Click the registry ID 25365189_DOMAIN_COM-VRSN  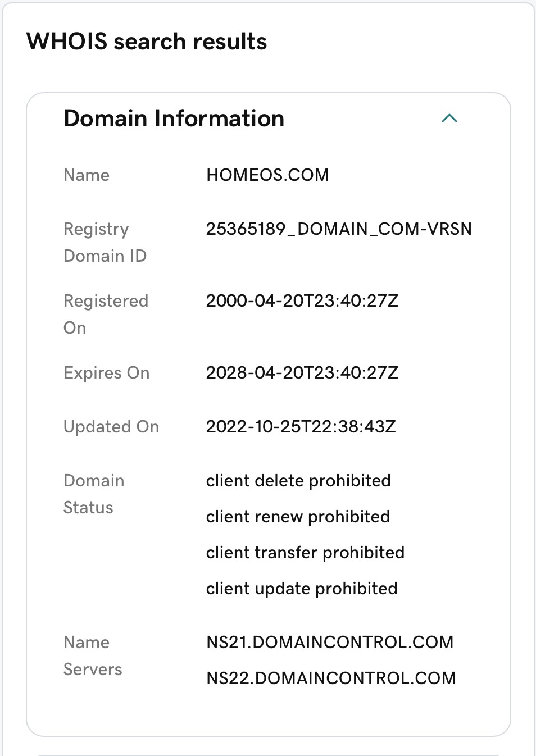tap(339, 229)
